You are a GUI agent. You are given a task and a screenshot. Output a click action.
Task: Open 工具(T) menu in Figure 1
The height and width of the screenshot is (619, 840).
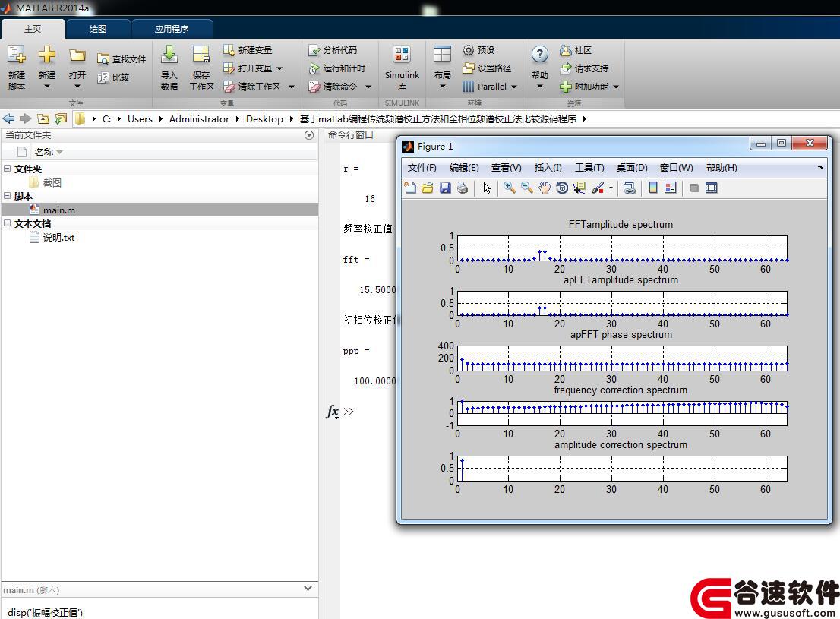pos(589,168)
